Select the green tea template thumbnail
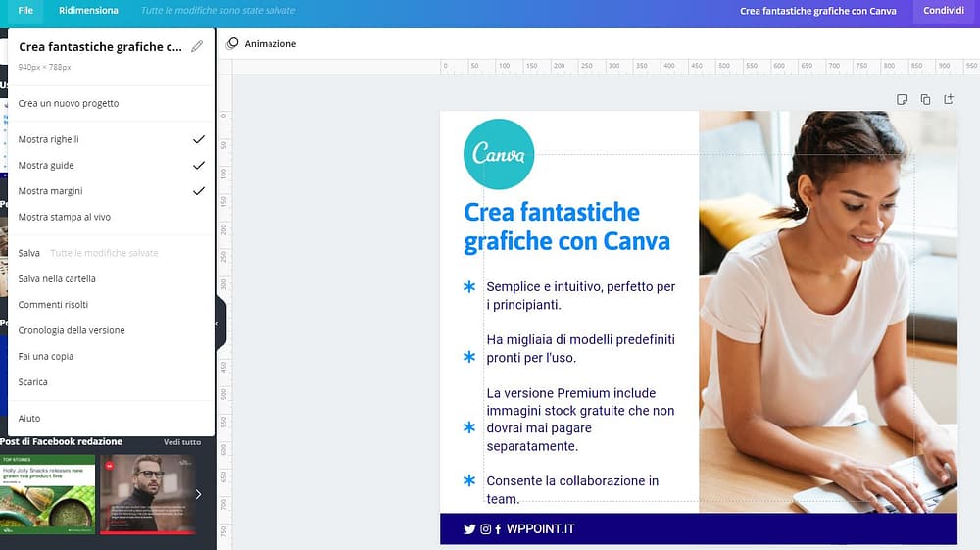980x550 pixels. click(x=47, y=494)
